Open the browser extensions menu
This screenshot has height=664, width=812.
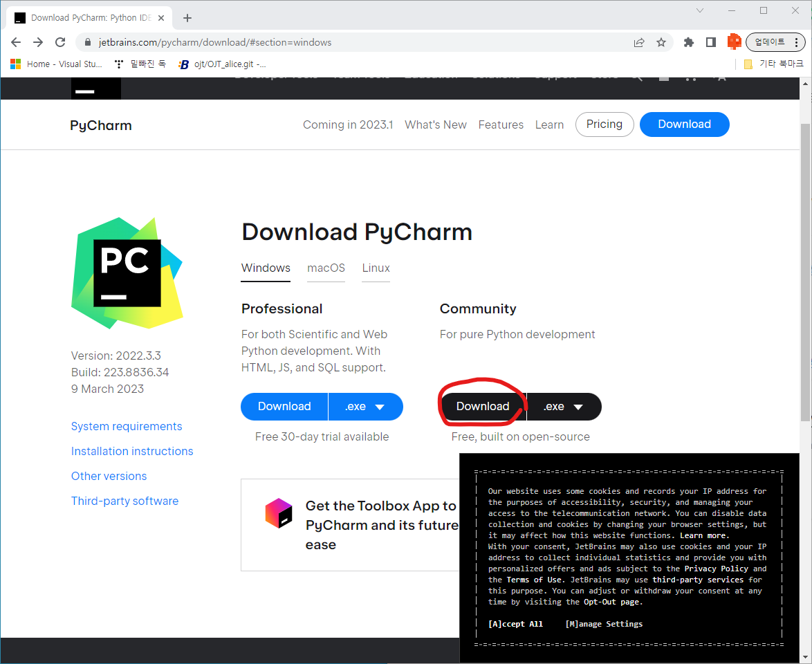tap(688, 42)
